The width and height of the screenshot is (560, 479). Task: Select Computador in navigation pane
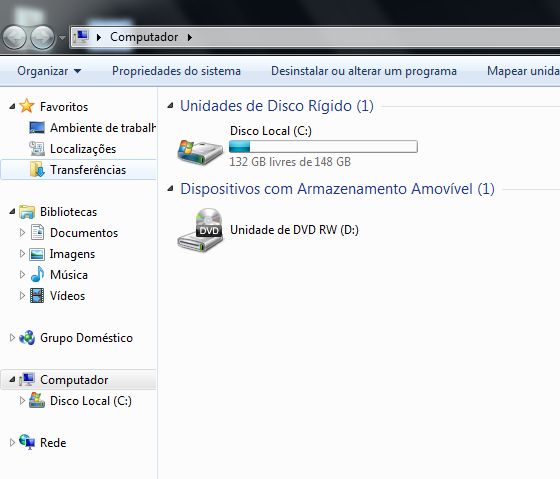(74, 380)
